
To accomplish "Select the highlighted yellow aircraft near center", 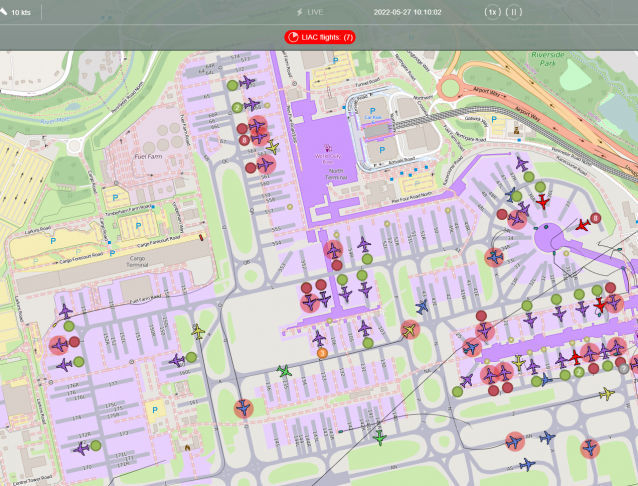I will [x=408, y=329].
